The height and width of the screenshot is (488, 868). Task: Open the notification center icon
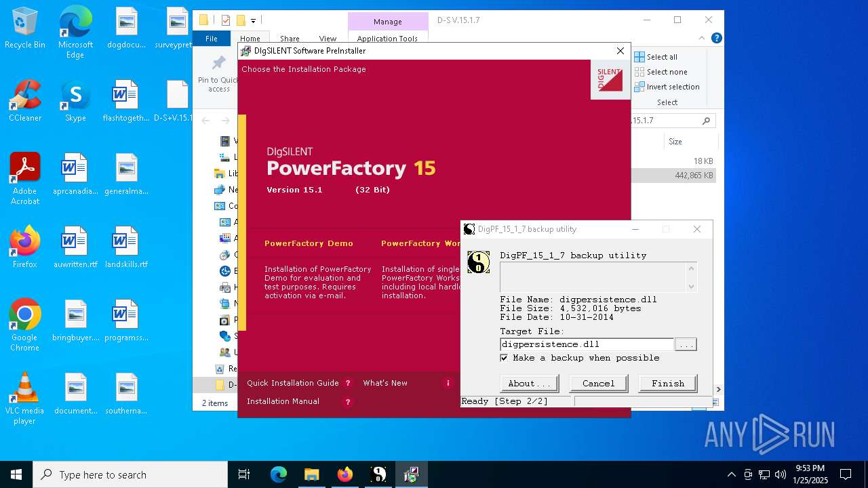coord(846,474)
